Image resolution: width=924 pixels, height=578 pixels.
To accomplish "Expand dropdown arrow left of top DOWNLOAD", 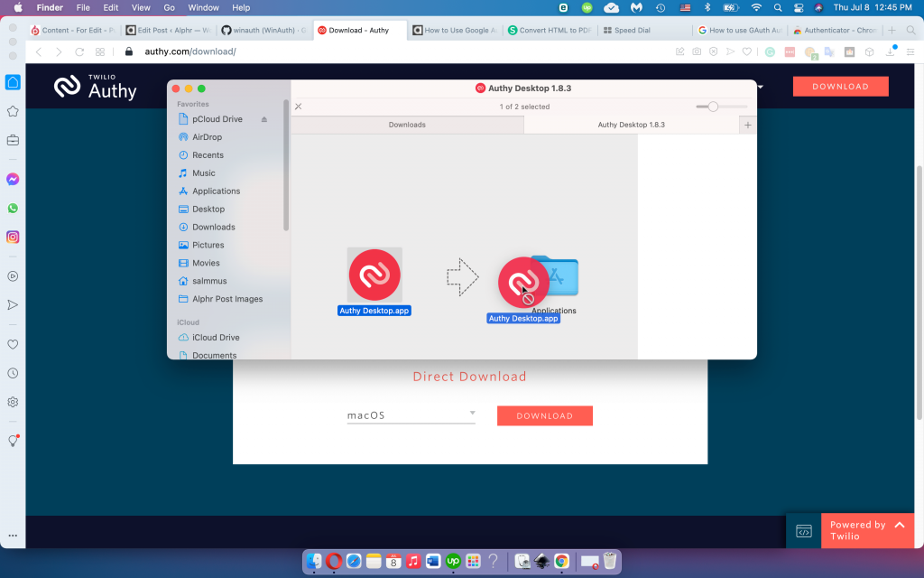I will tap(760, 87).
